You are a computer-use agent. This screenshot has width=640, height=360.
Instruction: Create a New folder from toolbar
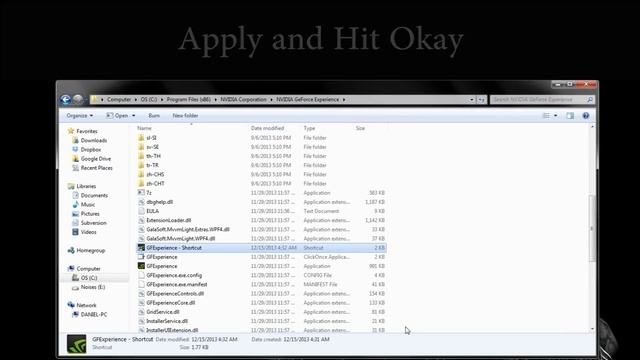coord(185,116)
